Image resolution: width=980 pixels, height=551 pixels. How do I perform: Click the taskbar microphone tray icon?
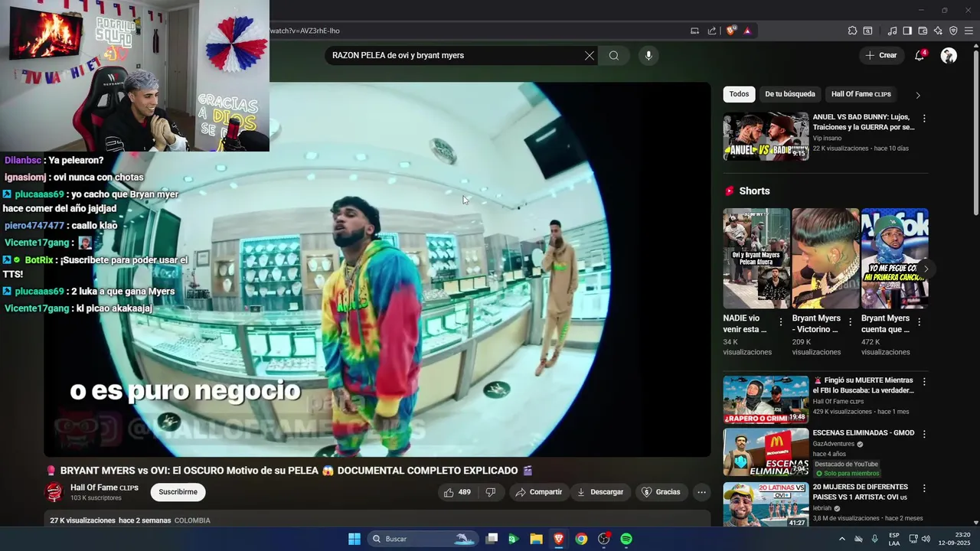pos(874,539)
